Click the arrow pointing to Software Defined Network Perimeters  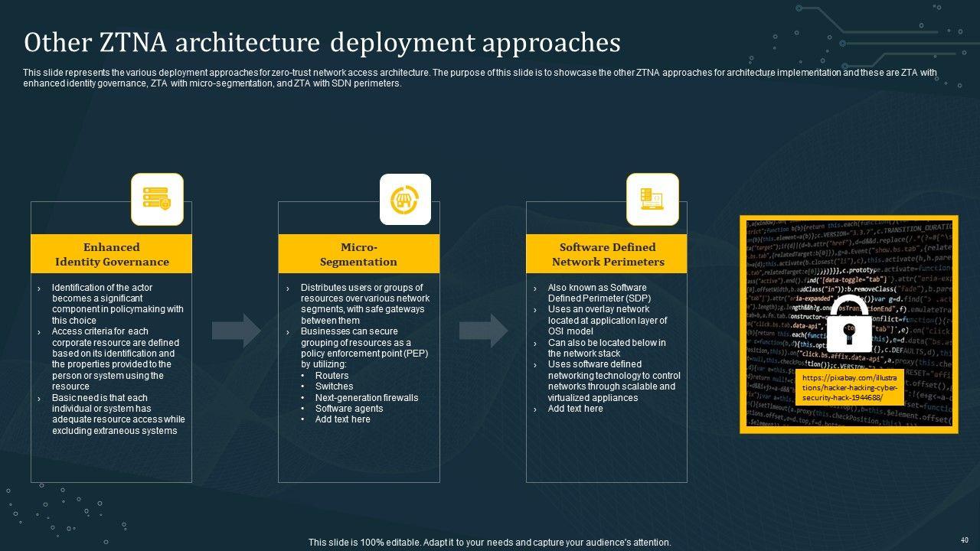(x=483, y=331)
